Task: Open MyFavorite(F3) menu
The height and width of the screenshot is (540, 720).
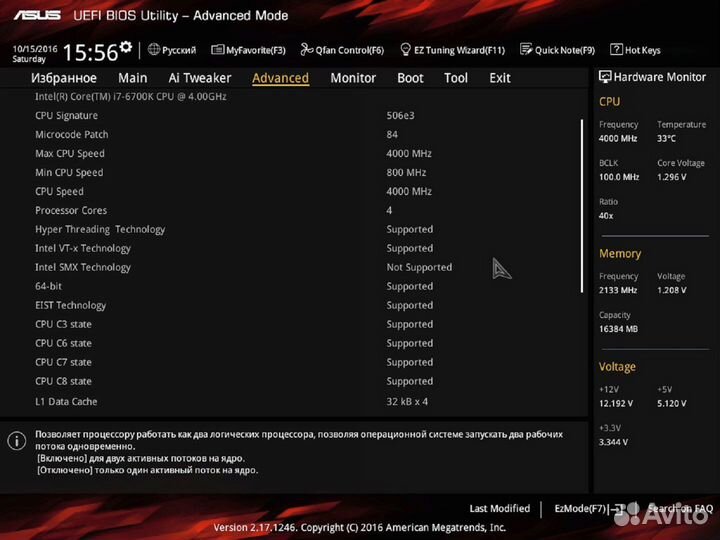Action: pyautogui.click(x=256, y=50)
